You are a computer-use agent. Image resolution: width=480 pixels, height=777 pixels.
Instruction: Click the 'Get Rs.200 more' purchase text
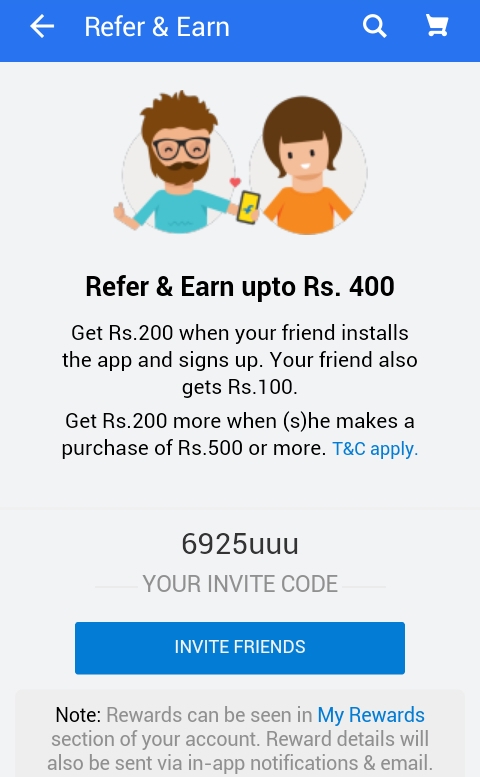pos(240,435)
